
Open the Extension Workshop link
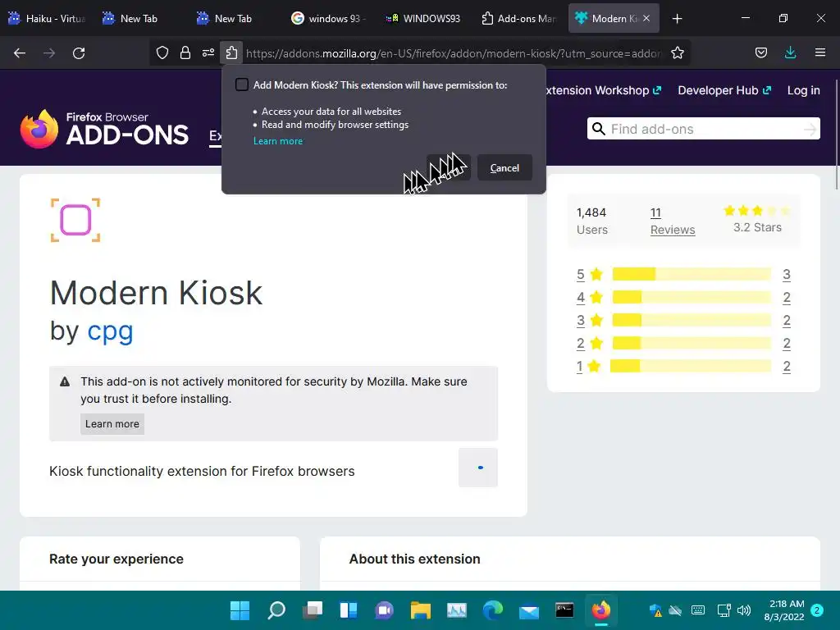tap(603, 90)
